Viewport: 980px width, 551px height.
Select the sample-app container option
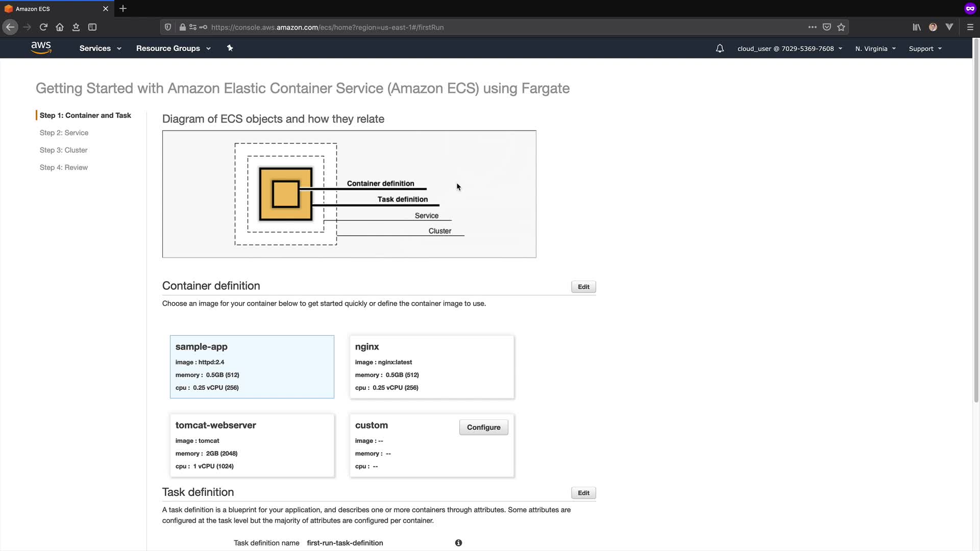point(252,366)
